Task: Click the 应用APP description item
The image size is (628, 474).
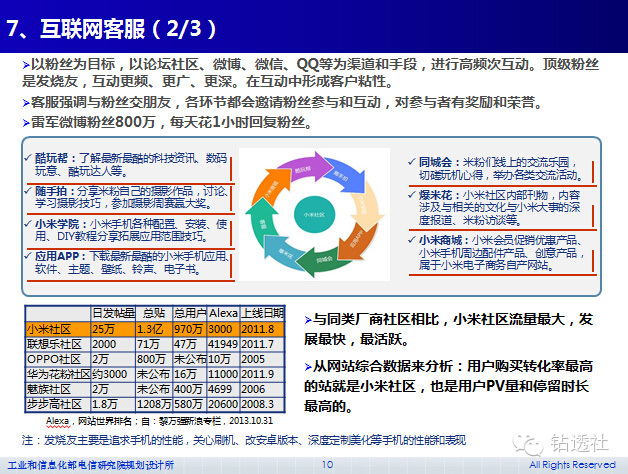Action: (129, 263)
